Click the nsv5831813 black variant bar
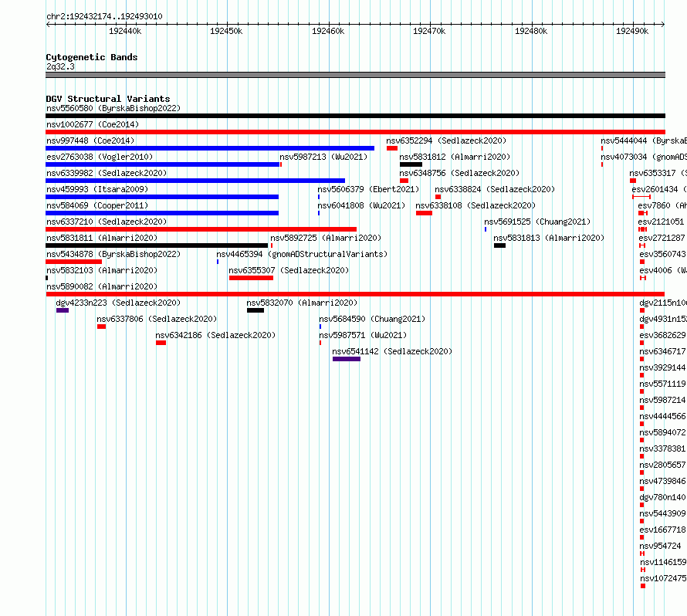Viewport: 687px width, 616px height. tap(500, 245)
